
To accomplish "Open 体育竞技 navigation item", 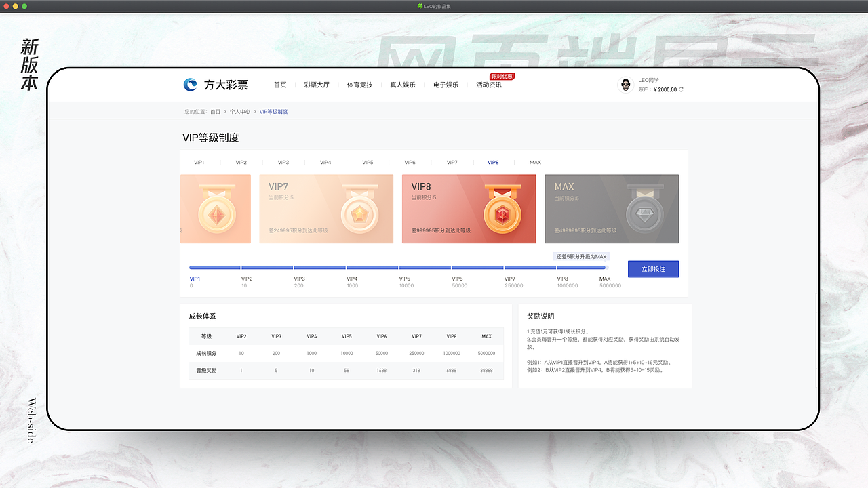I will coord(359,85).
